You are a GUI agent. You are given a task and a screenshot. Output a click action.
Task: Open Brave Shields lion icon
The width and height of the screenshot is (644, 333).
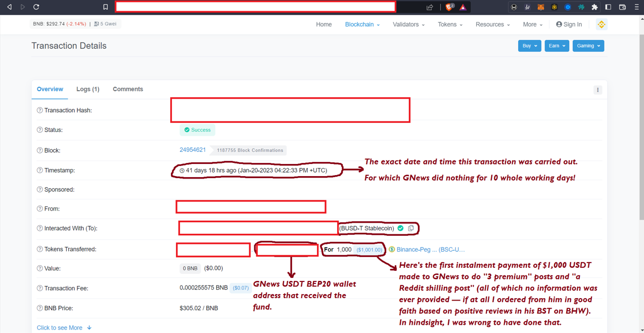(449, 7)
